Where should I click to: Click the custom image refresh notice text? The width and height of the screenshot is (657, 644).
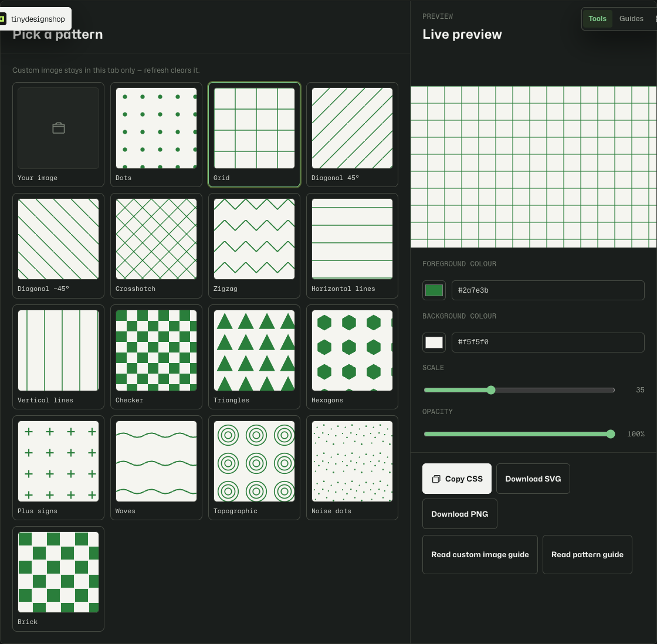(106, 70)
